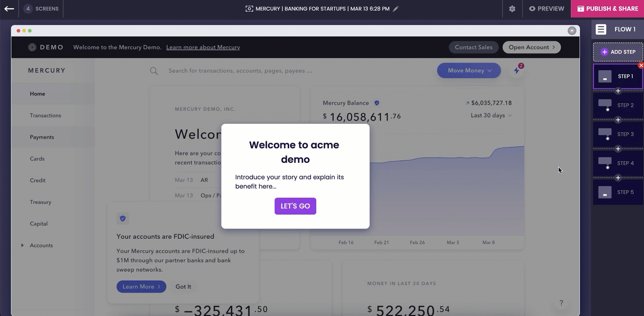
Task: Follow the Learn more about Mercury link
Action: (x=203, y=47)
